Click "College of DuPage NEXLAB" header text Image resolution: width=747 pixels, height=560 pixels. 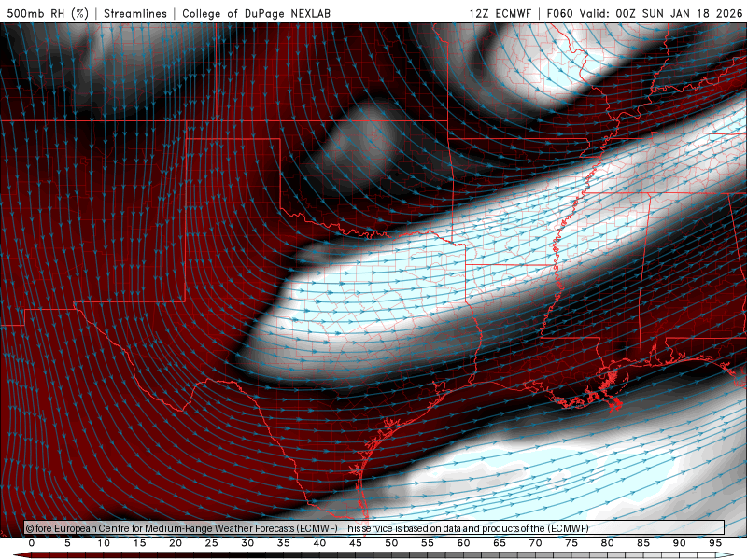[x=256, y=13]
